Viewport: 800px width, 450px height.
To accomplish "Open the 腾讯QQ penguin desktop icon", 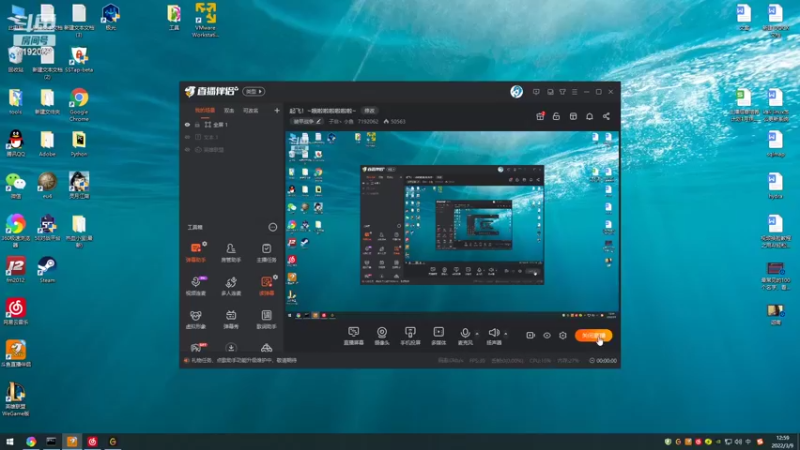I will [16, 143].
